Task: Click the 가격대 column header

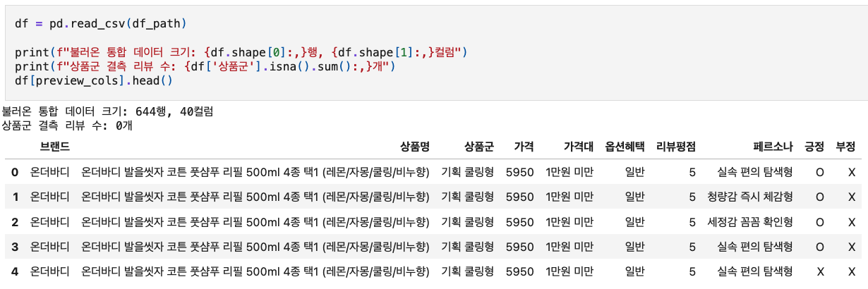Action: pyautogui.click(x=579, y=147)
